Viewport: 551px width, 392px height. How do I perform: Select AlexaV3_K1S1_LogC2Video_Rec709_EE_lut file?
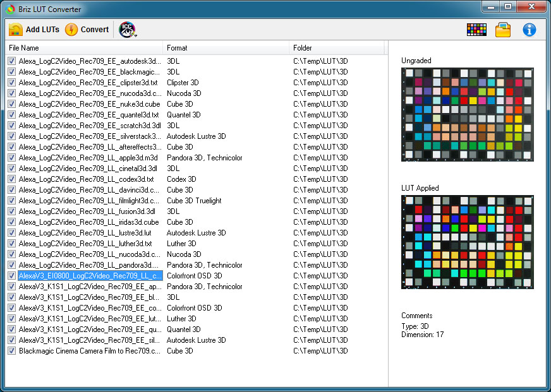point(90,319)
